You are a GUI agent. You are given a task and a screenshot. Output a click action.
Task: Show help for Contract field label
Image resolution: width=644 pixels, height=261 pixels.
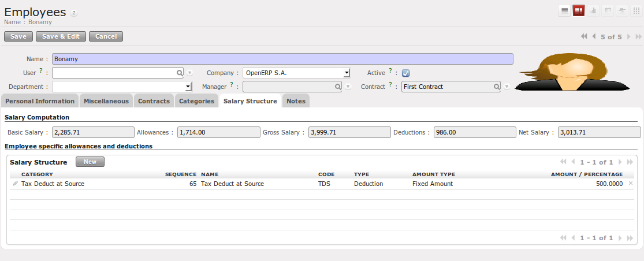pyautogui.click(x=390, y=84)
